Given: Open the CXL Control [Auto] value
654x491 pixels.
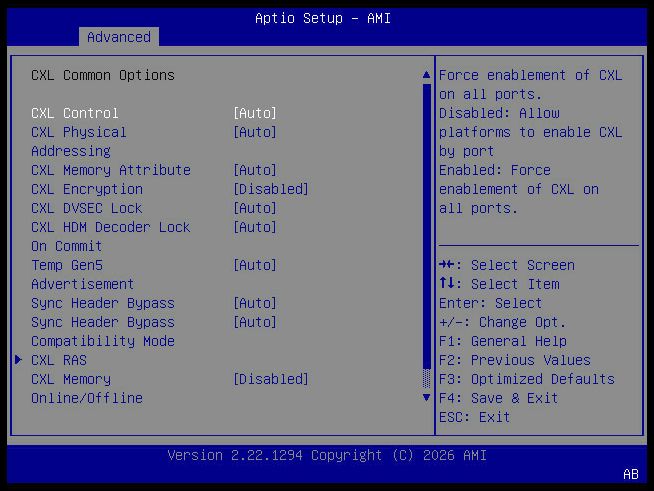Looking at the screenshot, I should (x=255, y=113).
